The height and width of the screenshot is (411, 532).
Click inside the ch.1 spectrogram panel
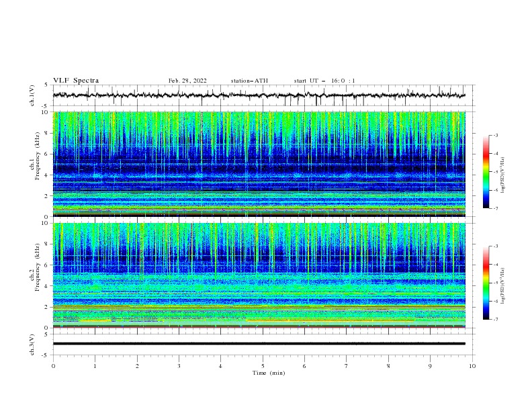tap(259, 164)
